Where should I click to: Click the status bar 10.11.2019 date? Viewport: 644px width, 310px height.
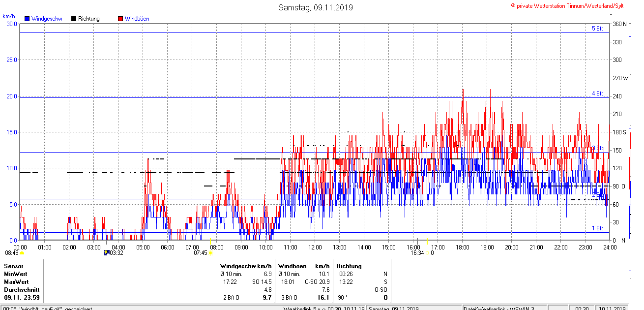point(612,308)
